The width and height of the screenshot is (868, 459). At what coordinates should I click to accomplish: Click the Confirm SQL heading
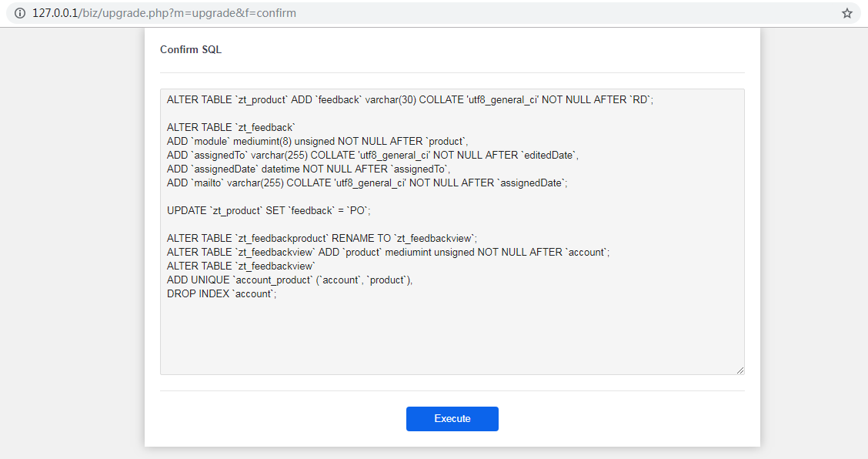coord(191,49)
